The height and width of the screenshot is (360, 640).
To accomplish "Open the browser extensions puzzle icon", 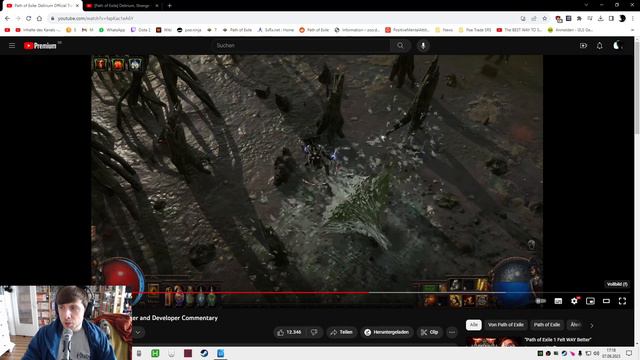I will coord(579,18).
